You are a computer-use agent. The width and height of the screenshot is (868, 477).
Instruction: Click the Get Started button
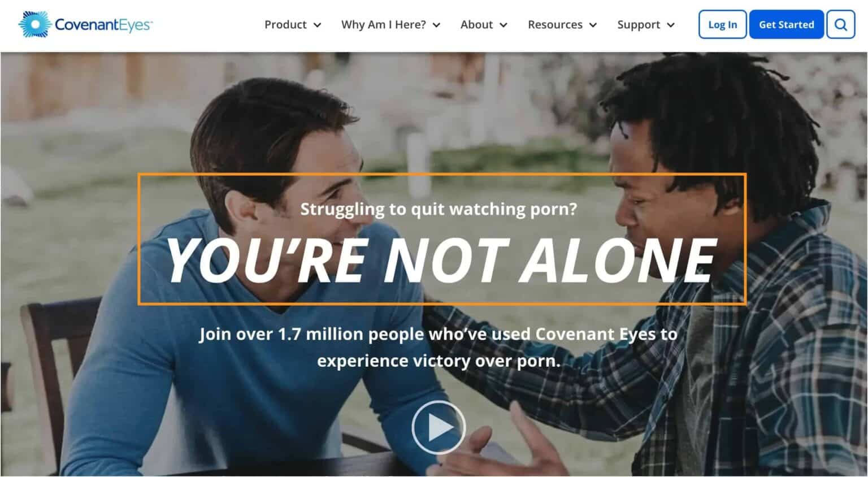click(787, 24)
